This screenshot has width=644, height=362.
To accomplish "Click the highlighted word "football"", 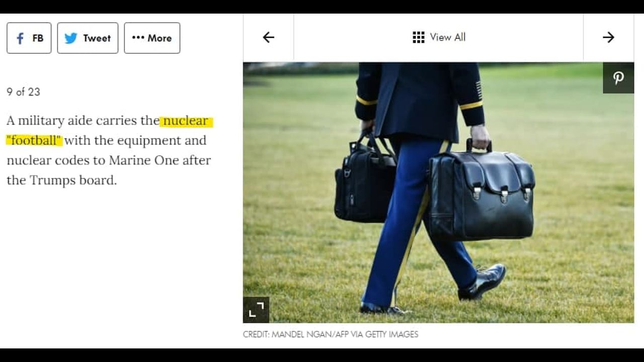I will tap(34, 140).
